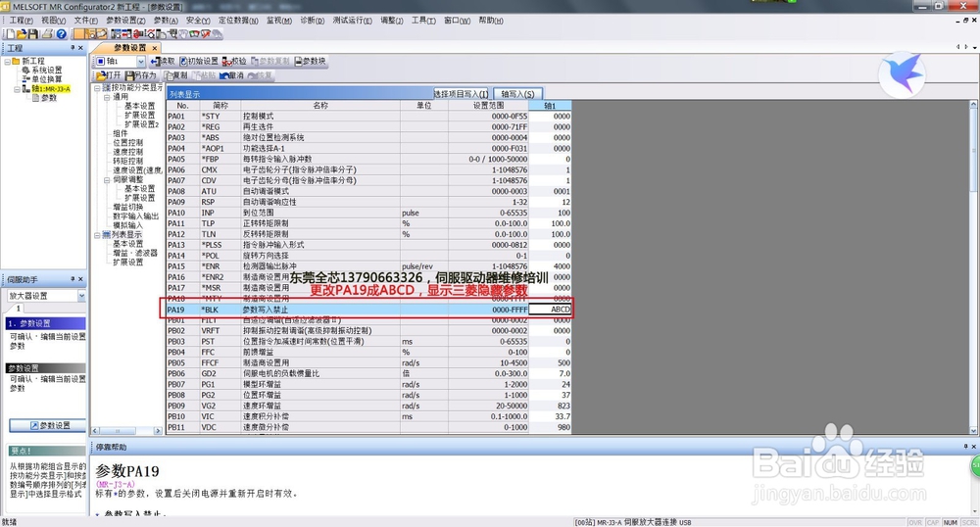This screenshot has height=527, width=980.
Task: Collapse the 轴1:MR-J3-A tree node
Action: 17,89
